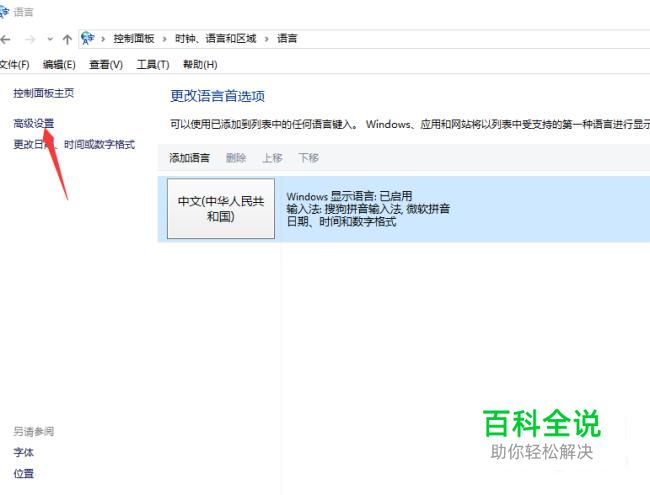
Task: Open the 工具(T) menu
Action: (153, 65)
